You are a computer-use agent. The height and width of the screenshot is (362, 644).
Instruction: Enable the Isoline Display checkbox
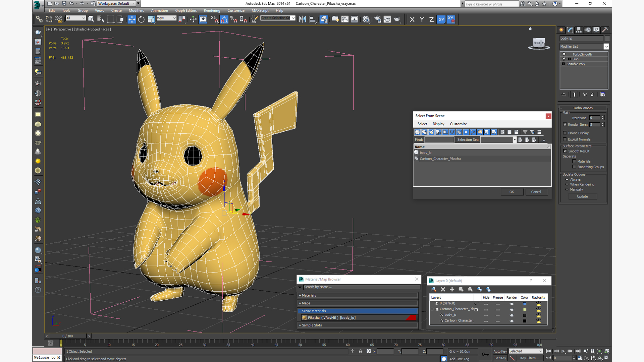click(x=565, y=133)
